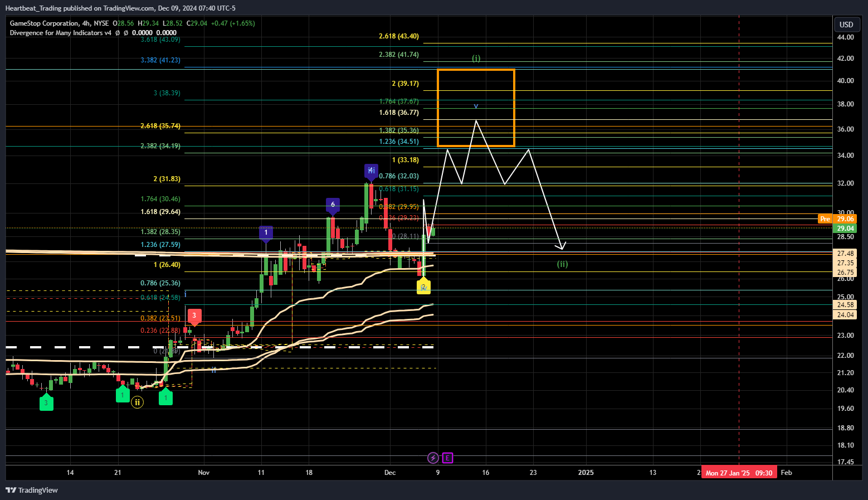The width and height of the screenshot is (868, 500).
Task: Select Fibonacci label 2.382 (34.19)
Action: 160,146
